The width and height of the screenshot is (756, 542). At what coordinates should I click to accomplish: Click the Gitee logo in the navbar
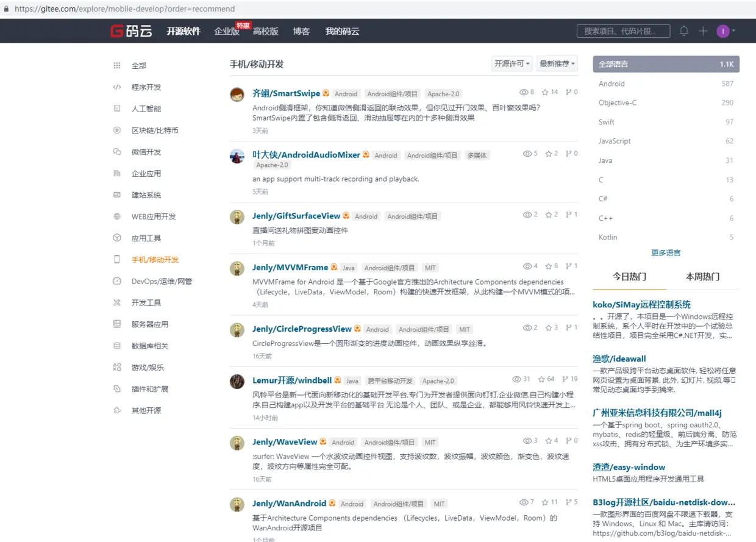130,30
